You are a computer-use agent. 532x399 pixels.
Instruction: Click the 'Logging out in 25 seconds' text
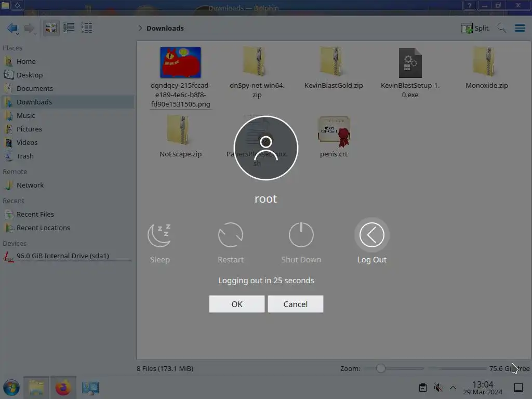[266, 281]
